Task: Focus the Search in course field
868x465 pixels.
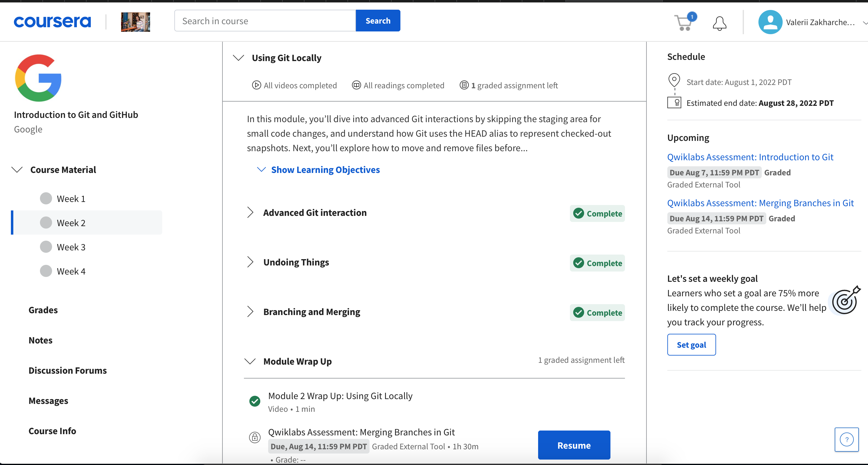Action: 265,21
